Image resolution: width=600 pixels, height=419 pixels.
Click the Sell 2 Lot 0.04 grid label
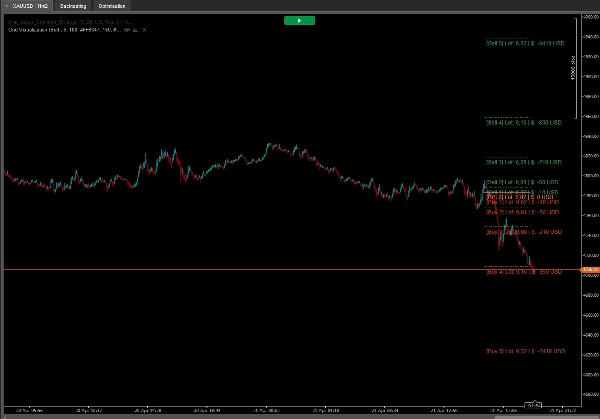tap(522, 182)
